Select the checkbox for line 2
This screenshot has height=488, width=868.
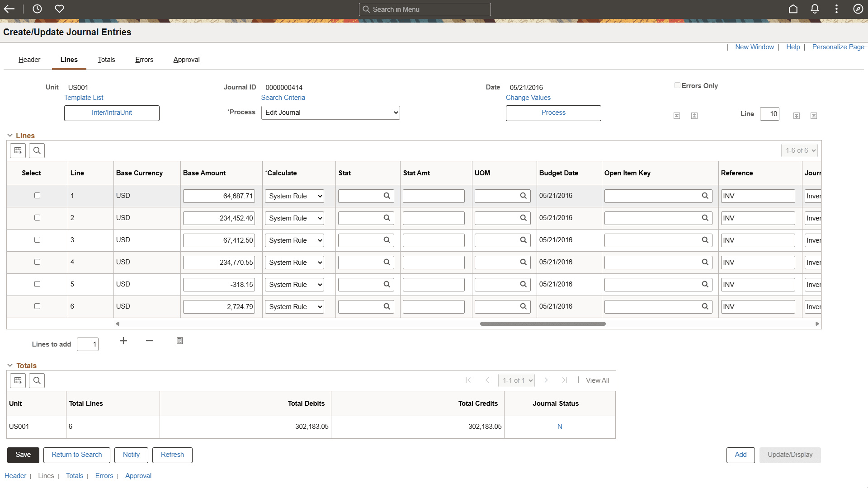pyautogui.click(x=37, y=218)
